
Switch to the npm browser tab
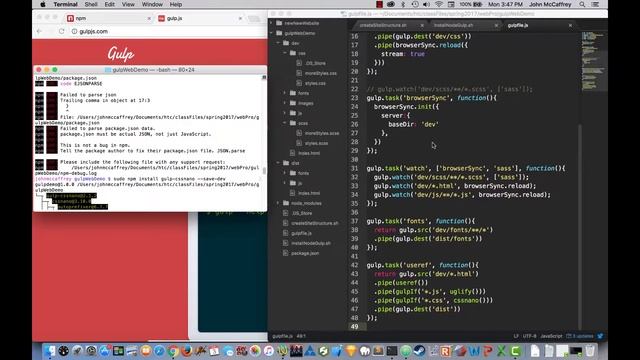pyautogui.click(x=108, y=18)
